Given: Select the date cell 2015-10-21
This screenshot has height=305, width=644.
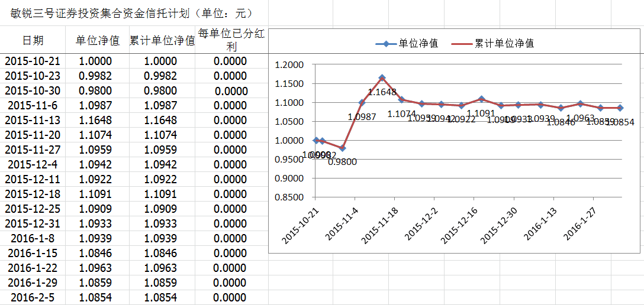Looking at the screenshot, I should click(33, 61).
